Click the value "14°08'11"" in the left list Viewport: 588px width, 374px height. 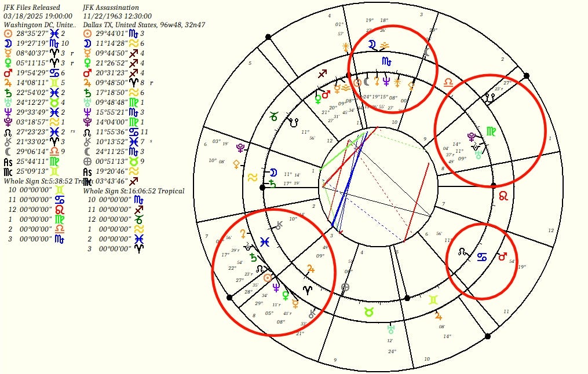click(x=32, y=82)
